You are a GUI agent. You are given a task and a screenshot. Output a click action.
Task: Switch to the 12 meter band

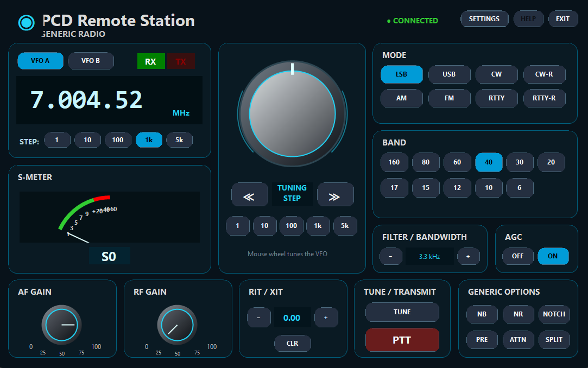click(457, 188)
